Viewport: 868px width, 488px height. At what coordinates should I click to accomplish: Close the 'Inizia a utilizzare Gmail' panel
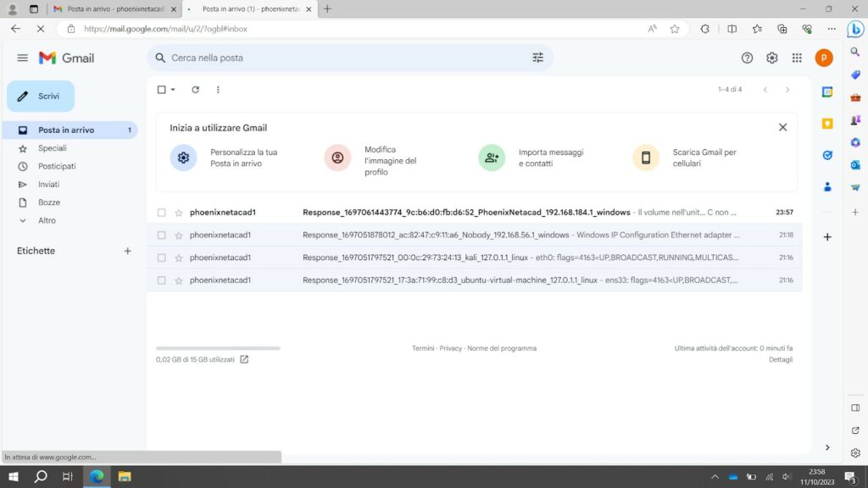coord(782,127)
